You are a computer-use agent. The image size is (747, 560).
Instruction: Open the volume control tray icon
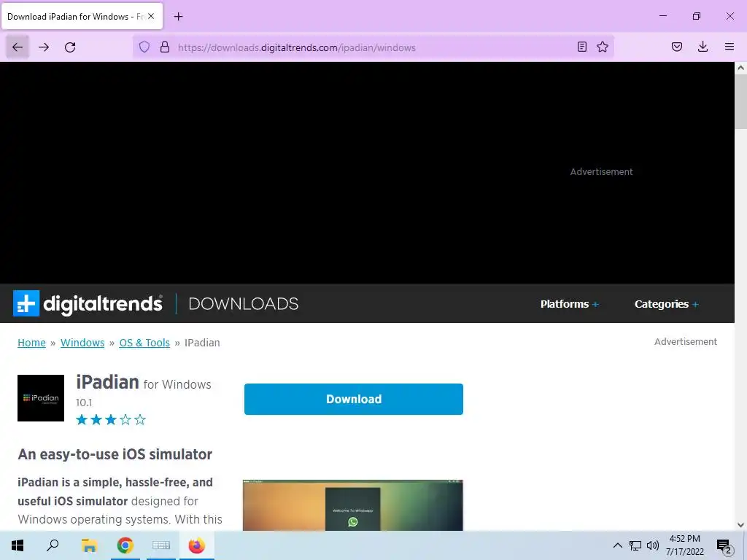[x=653, y=545]
